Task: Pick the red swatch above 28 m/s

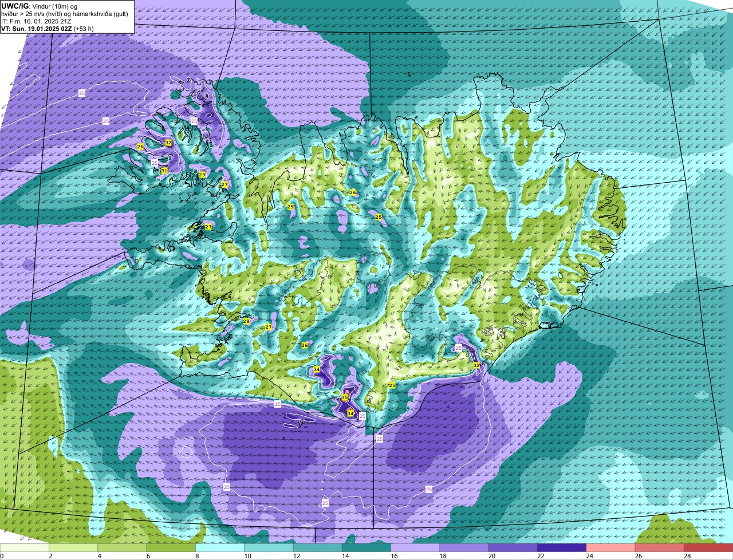Action: tap(709, 548)
